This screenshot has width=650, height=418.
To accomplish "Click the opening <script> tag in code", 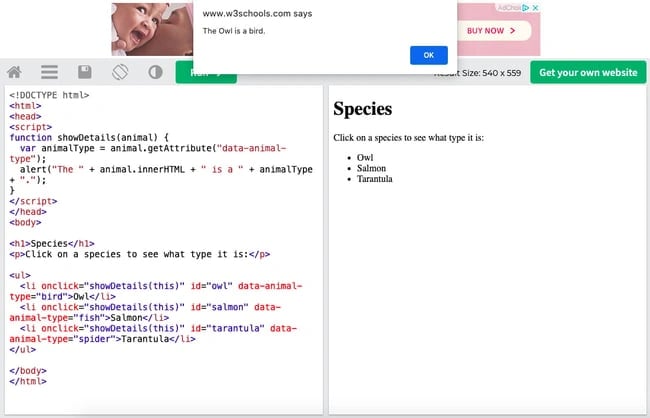I will pos(31,127).
